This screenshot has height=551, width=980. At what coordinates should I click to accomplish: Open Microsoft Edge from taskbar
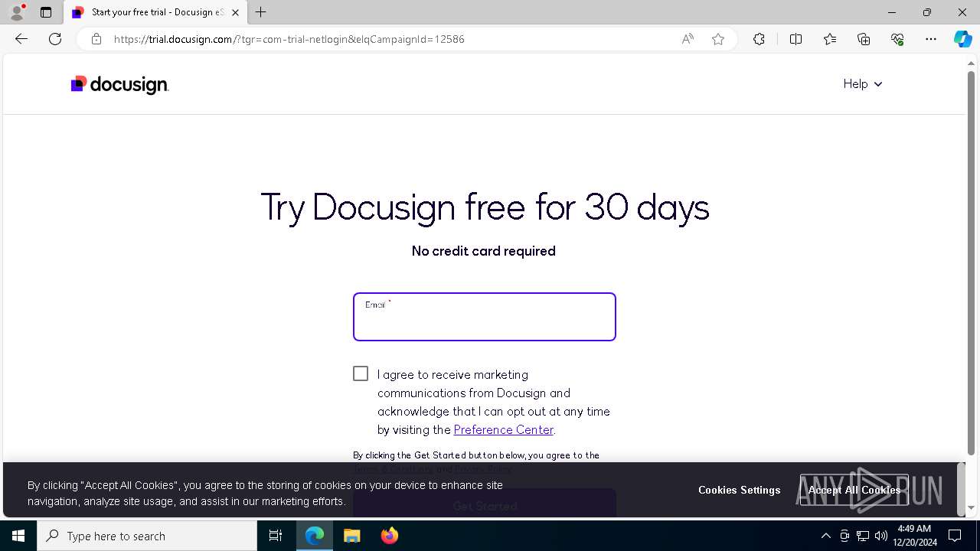315,536
